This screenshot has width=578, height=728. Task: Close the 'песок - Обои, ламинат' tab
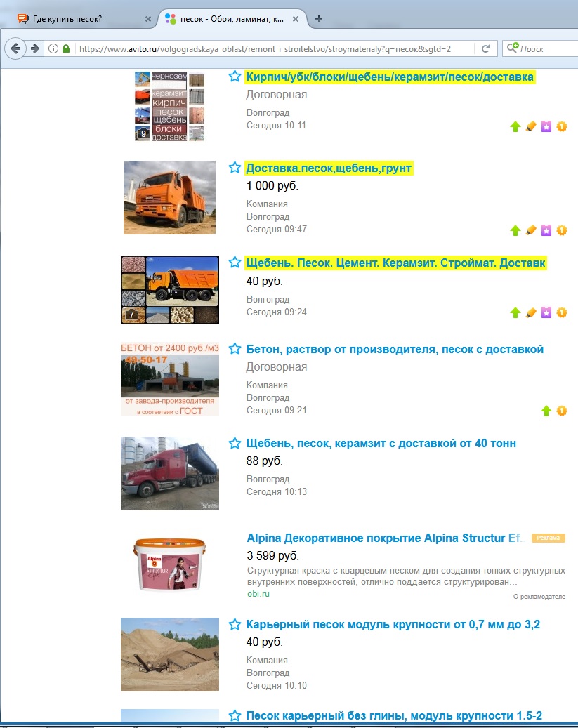pos(296,19)
